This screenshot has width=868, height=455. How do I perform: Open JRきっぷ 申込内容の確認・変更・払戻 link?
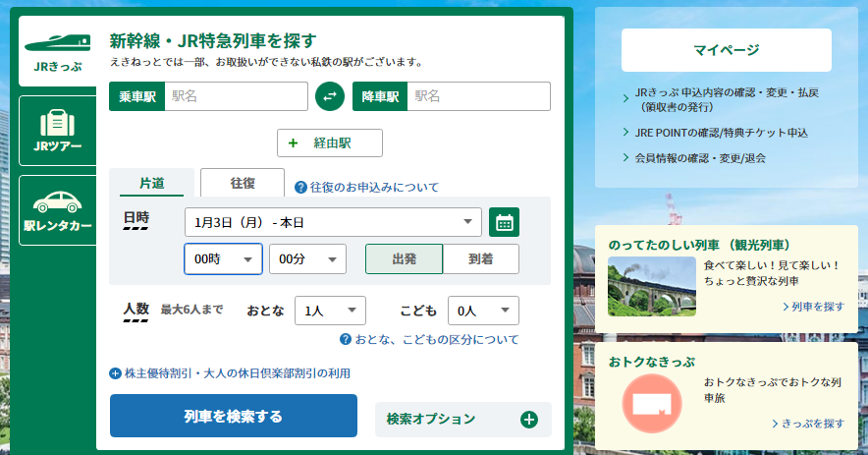point(727,100)
